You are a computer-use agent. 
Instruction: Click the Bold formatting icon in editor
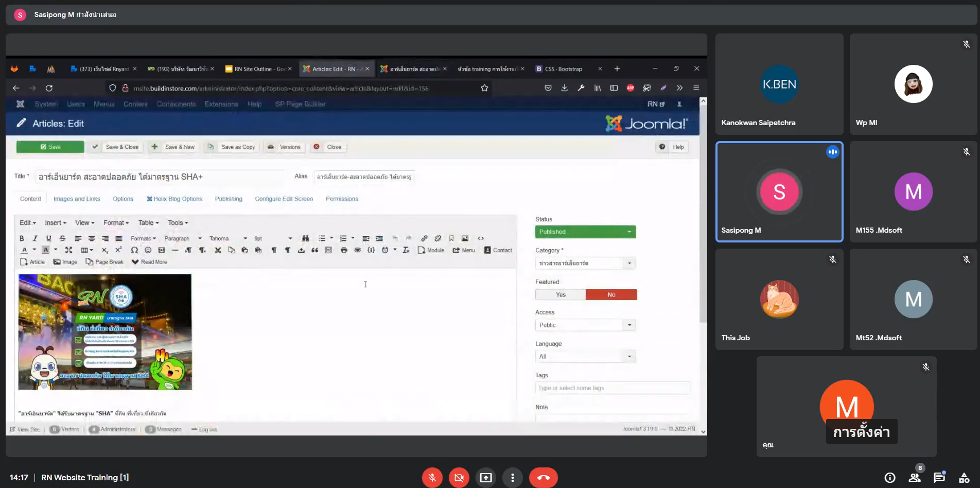[22, 238]
